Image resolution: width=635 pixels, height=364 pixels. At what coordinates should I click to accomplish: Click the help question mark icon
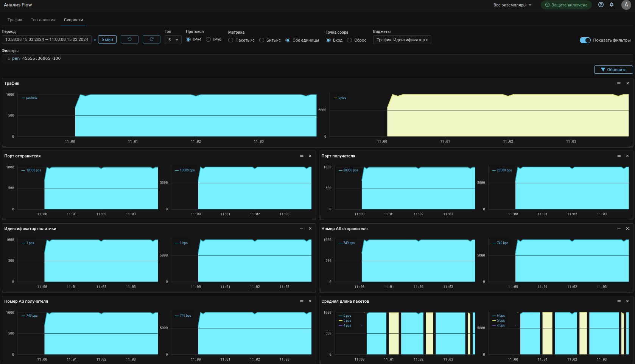click(x=601, y=5)
